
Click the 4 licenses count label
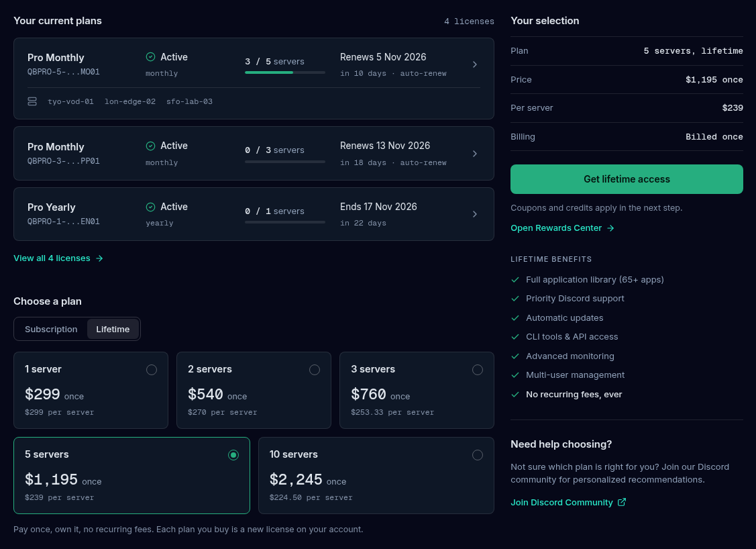pos(469,21)
